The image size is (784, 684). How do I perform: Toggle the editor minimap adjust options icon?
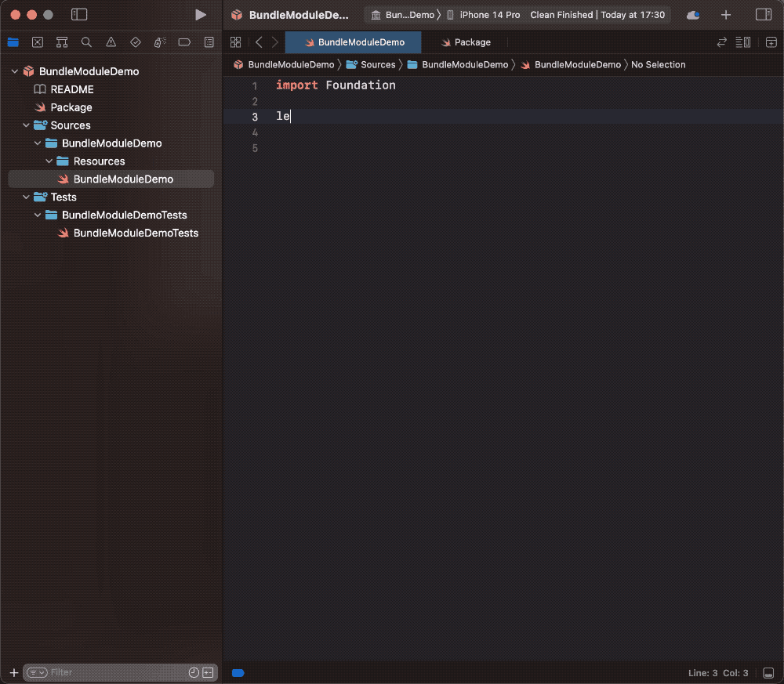click(742, 42)
